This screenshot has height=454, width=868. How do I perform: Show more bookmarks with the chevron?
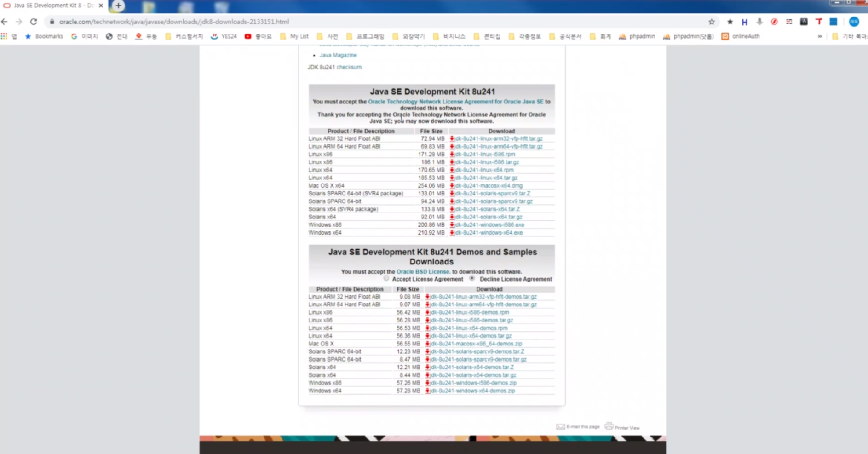(x=820, y=36)
